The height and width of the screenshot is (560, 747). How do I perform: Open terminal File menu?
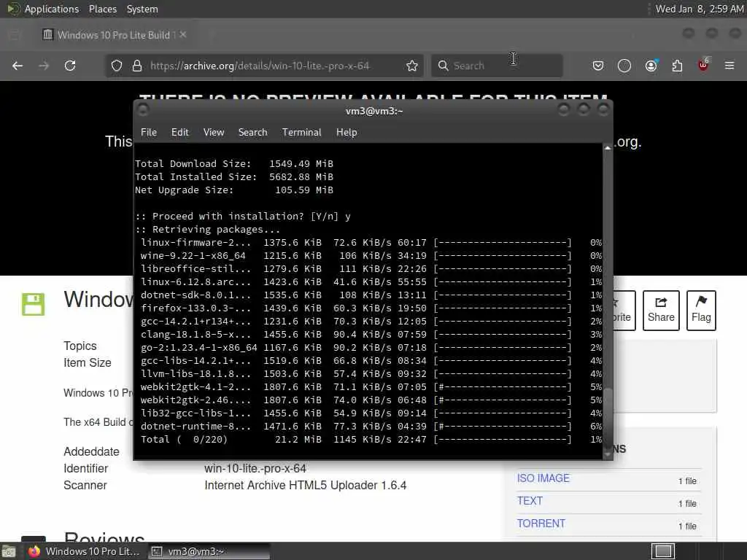coord(149,133)
